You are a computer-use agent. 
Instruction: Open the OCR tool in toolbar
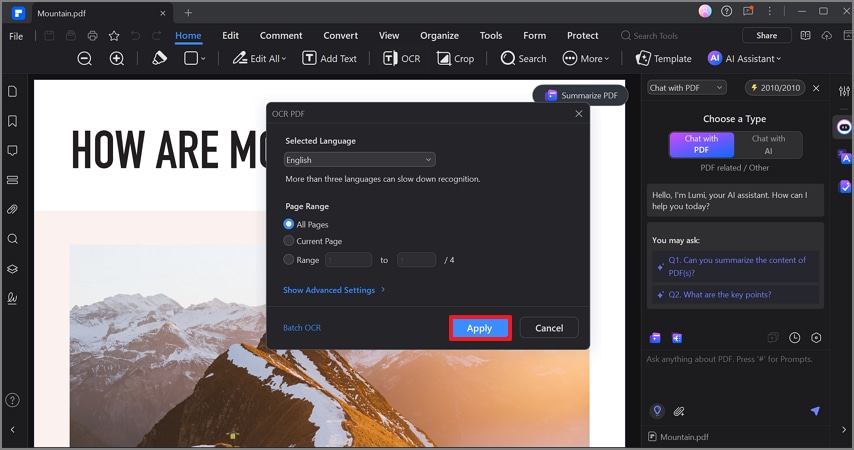point(401,58)
